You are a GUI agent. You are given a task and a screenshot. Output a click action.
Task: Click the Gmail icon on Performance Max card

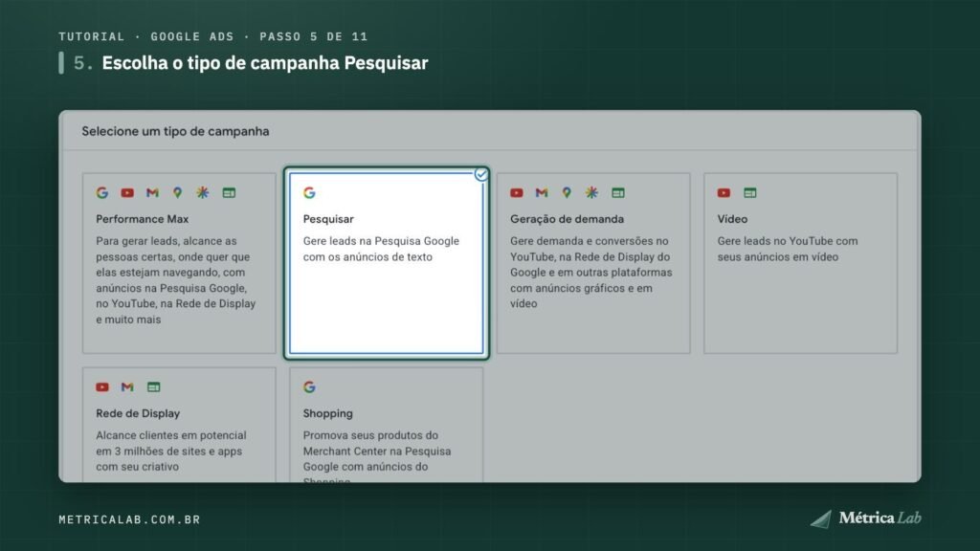(x=152, y=193)
